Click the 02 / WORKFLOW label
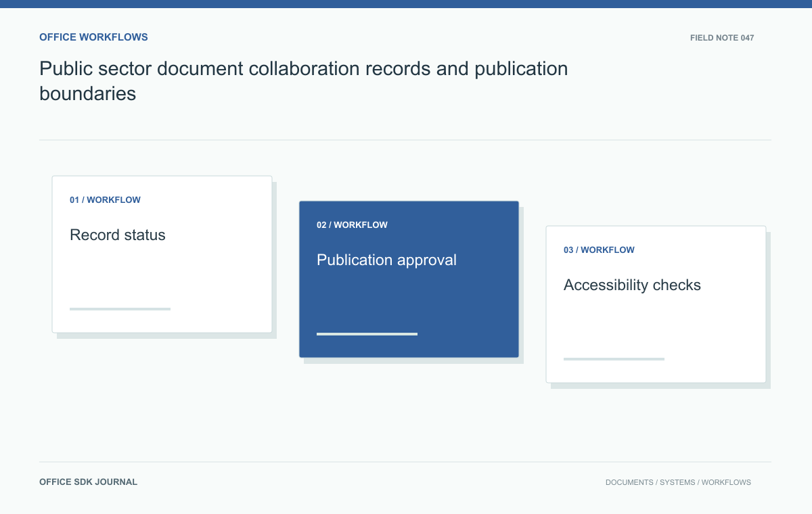812x514 pixels. pyautogui.click(x=352, y=225)
